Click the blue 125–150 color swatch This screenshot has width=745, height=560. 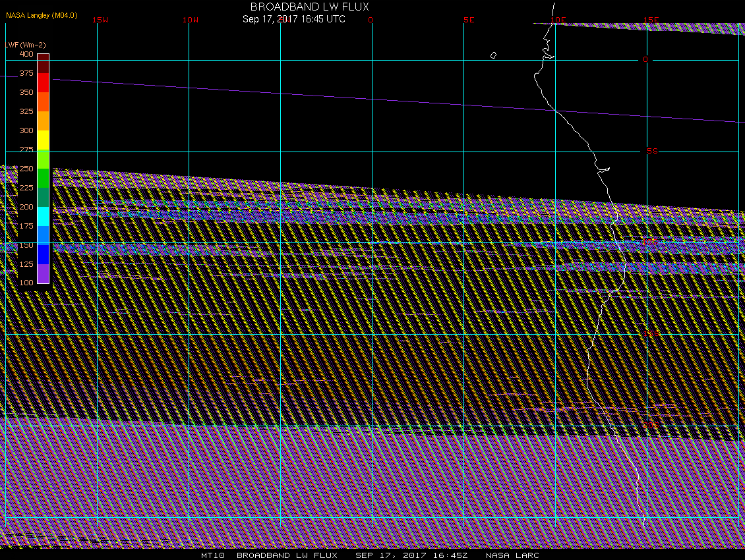[44, 254]
